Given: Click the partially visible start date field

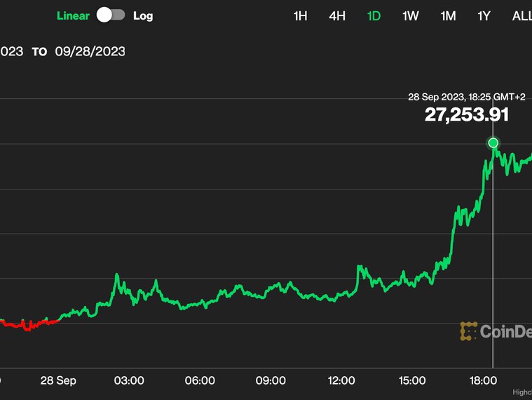Looking at the screenshot, I should [x=11, y=51].
